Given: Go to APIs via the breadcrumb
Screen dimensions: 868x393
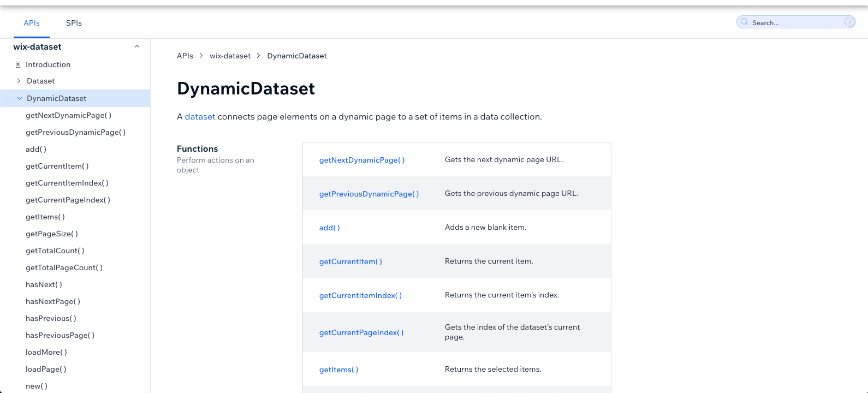Looking at the screenshot, I should 185,56.
